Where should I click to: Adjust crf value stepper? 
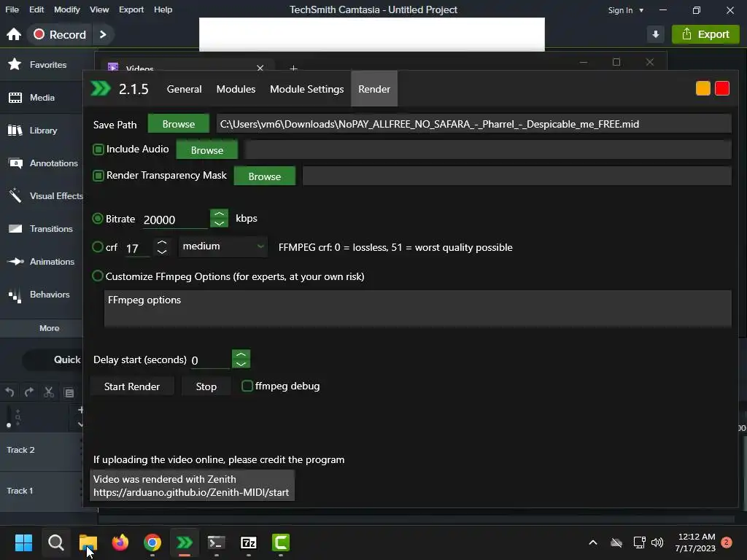[x=162, y=246]
